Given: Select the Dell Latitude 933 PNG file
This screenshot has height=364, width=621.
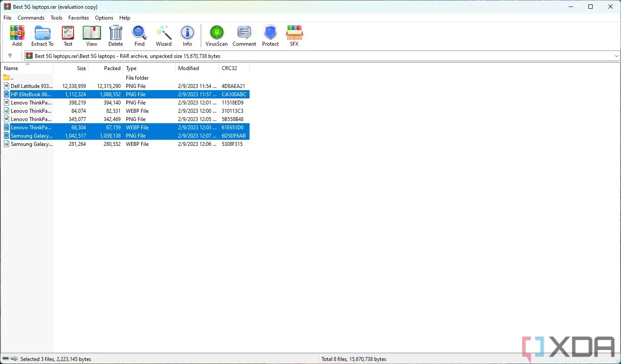Looking at the screenshot, I should pos(30,86).
